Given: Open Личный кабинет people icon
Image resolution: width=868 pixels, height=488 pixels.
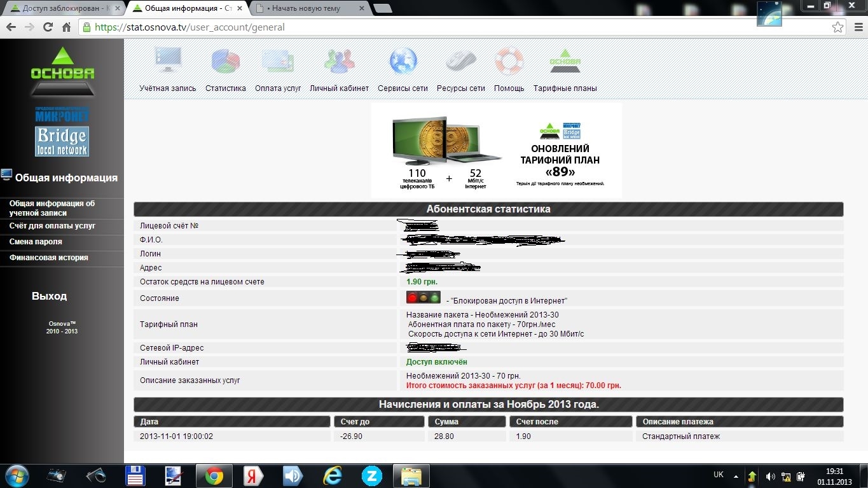Looking at the screenshot, I should 339,62.
